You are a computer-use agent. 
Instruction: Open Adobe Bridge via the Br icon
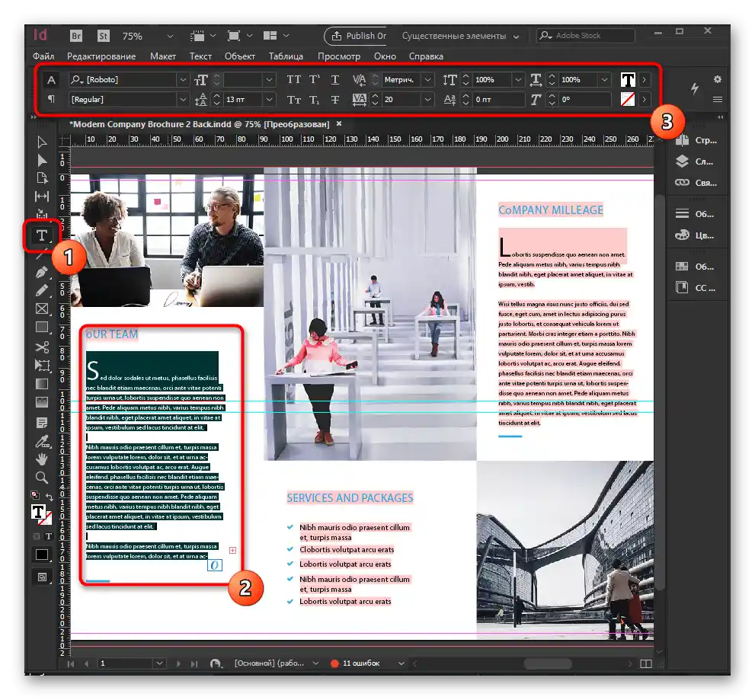click(x=76, y=36)
